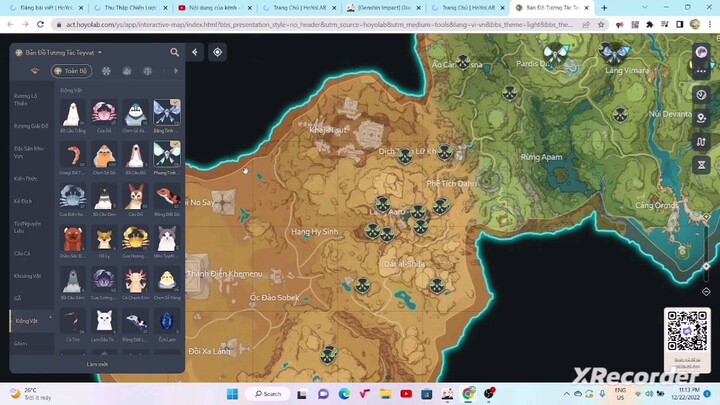Click butterfly marker near Làng Vimara
The height and width of the screenshot is (405, 720).
coord(614,53)
